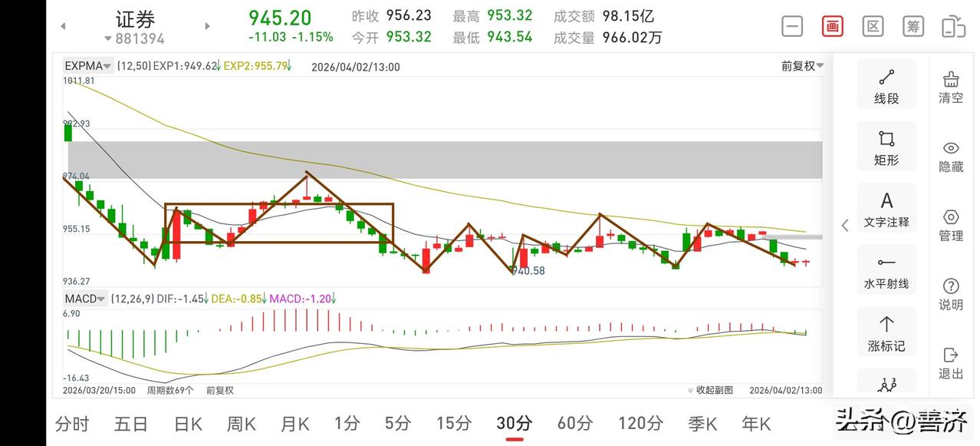Switch to 5分 period tab

[399, 423]
